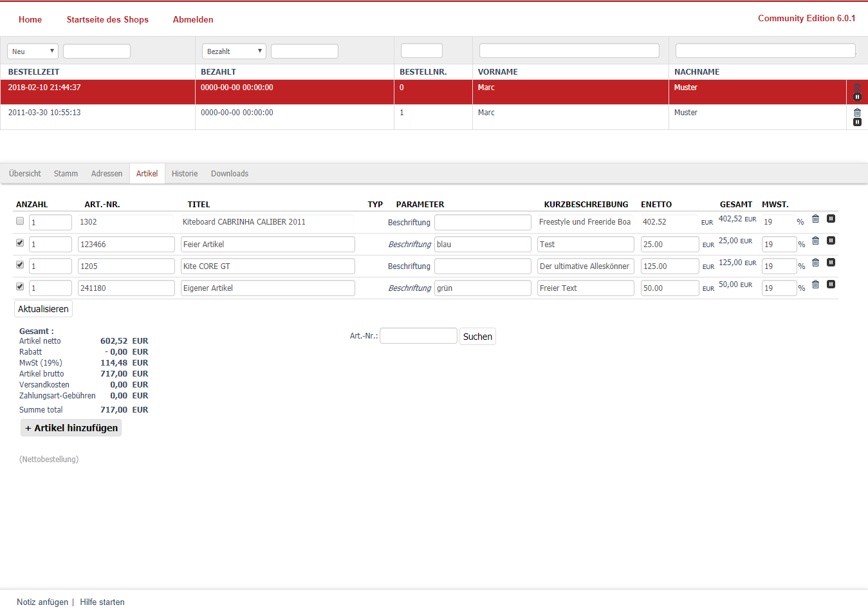Cancel the Feier Artikel row (pause icon)

[831, 241]
